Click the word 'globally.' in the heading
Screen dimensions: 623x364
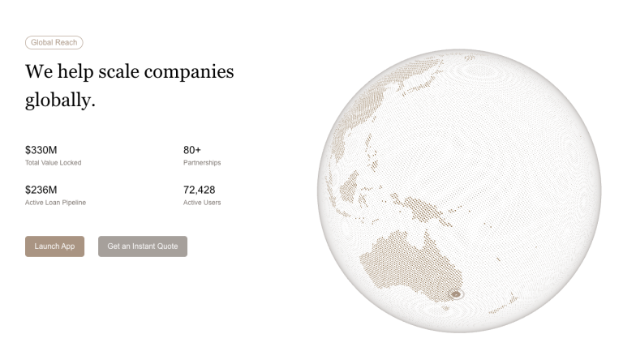[x=60, y=101]
